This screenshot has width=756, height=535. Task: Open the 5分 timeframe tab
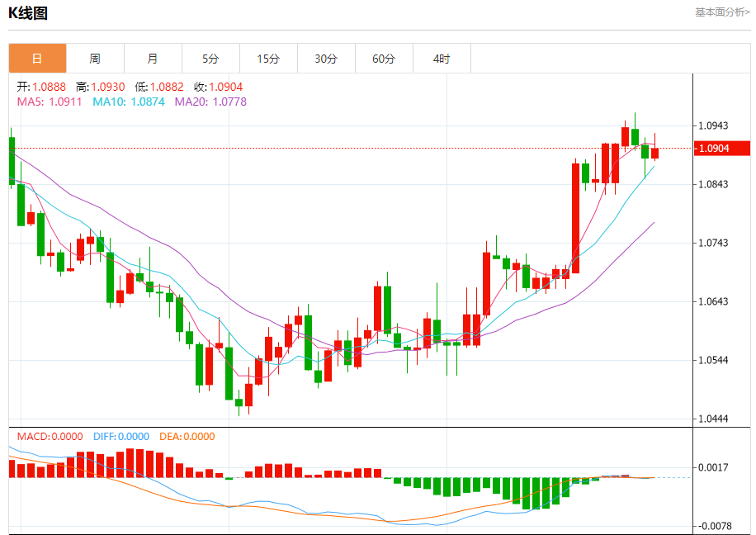click(210, 59)
